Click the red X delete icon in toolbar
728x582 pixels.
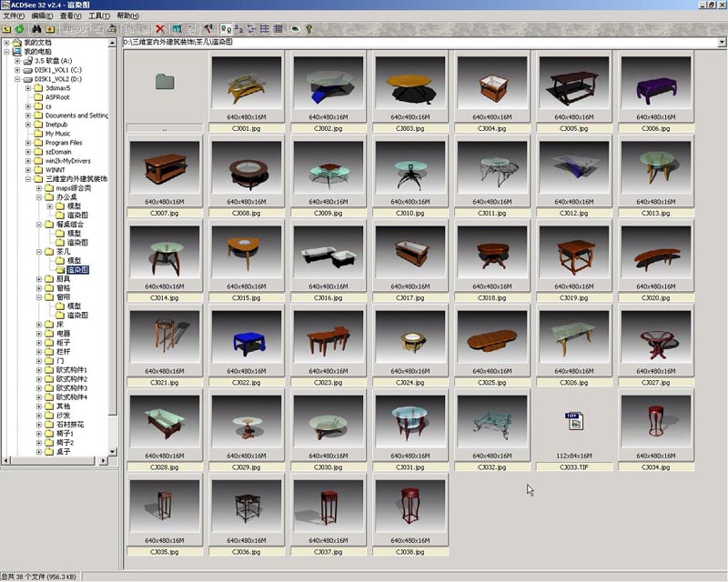coord(161,29)
